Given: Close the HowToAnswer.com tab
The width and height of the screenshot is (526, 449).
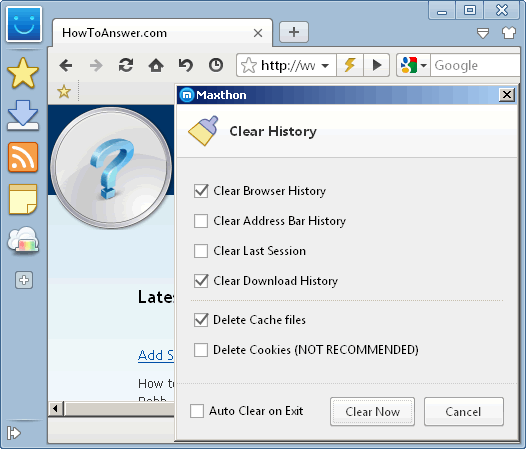Looking at the screenshot, I should point(258,33).
